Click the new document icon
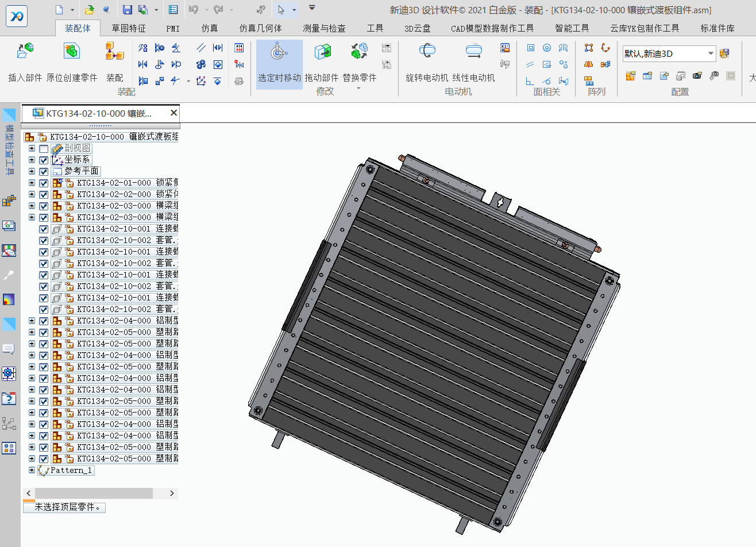This screenshot has width=756, height=547. pos(59,10)
